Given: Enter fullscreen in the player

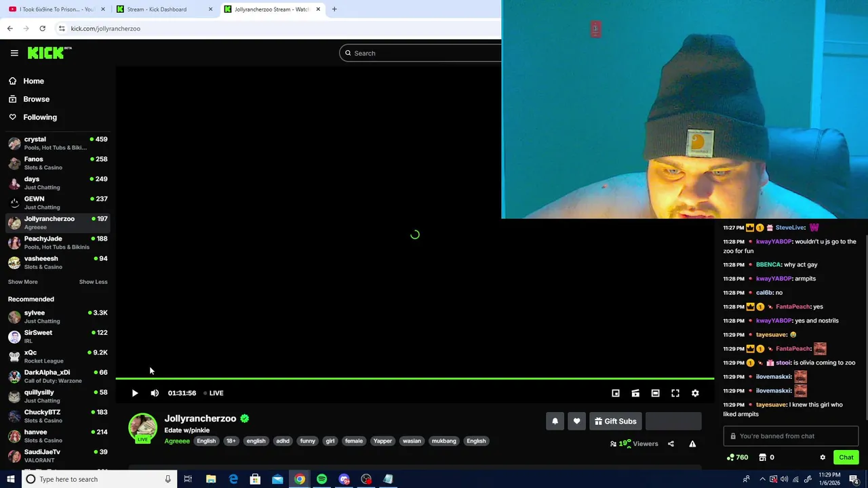Looking at the screenshot, I should [x=675, y=393].
